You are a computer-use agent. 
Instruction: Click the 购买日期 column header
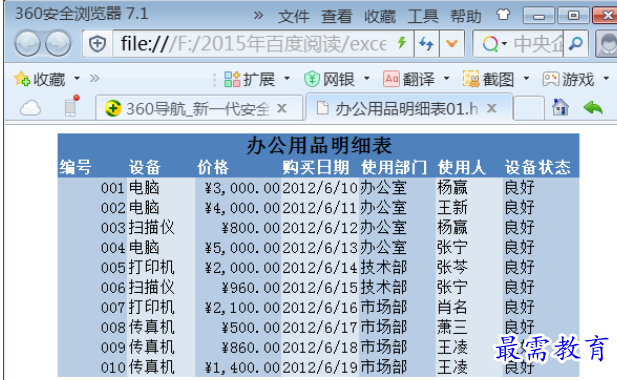316,167
